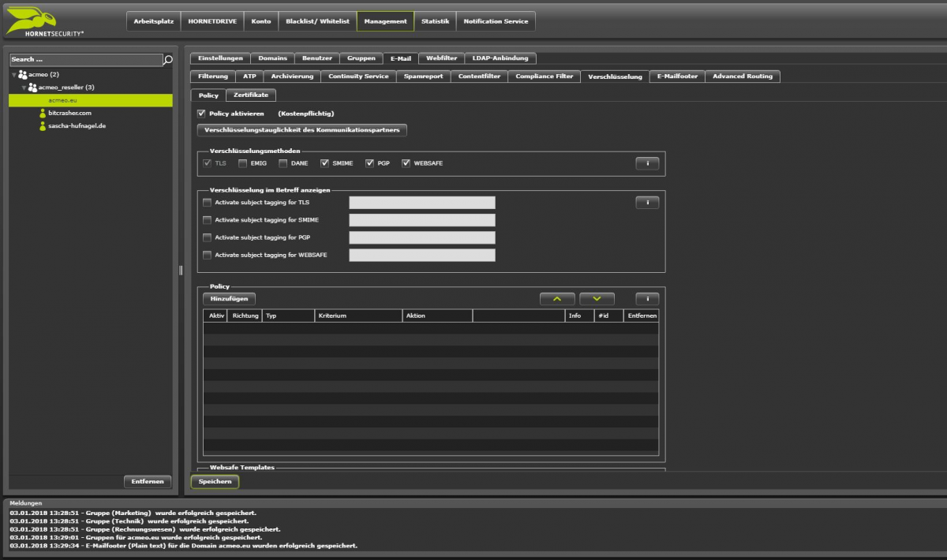
Task: Toggle the TLS checkbox
Action: tap(208, 163)
